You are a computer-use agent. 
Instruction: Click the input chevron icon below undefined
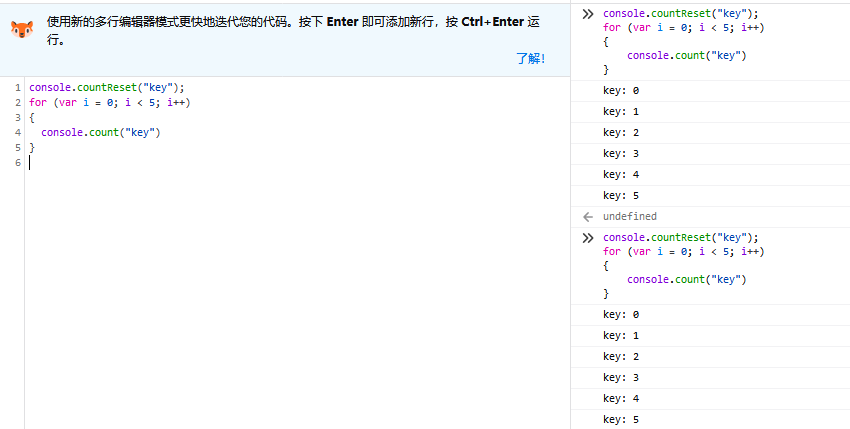click(x=588, y=238)
